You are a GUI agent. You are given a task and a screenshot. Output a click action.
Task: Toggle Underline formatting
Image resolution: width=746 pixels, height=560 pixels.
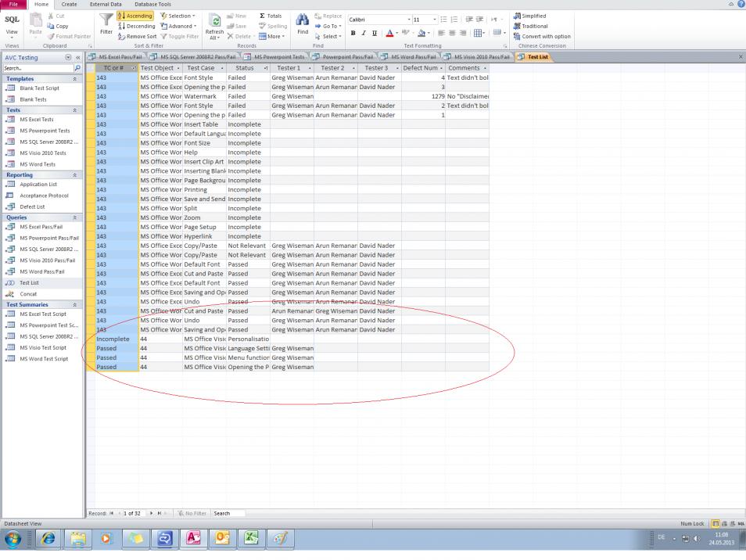(375, 33)
